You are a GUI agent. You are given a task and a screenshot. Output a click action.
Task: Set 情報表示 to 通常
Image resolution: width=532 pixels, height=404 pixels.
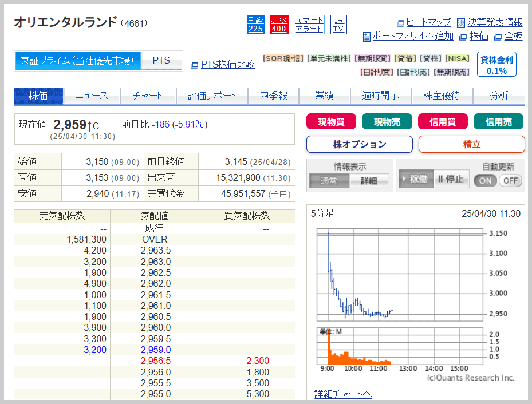[329, 181]
